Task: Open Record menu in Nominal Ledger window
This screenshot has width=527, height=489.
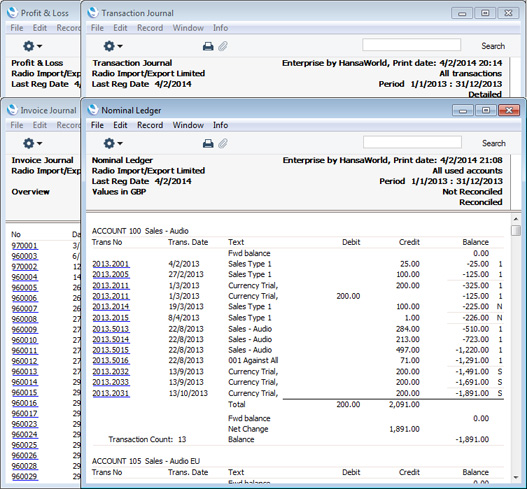Action: point(150,125)
